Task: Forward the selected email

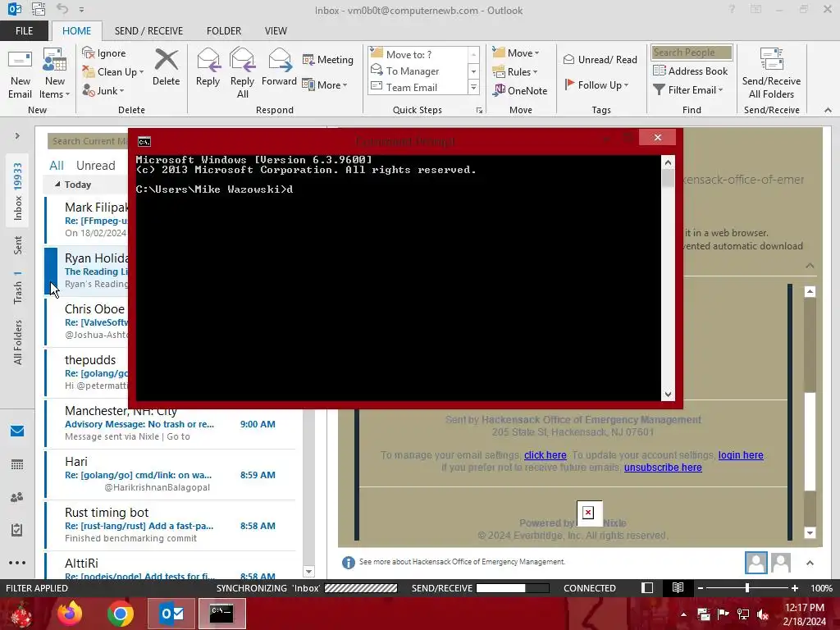Action: tap(279, 67)
